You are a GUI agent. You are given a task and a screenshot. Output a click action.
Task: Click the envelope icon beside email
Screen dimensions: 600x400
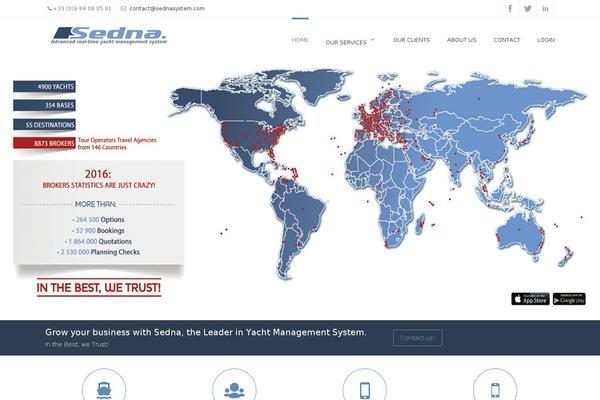click(x=123, y=8)
